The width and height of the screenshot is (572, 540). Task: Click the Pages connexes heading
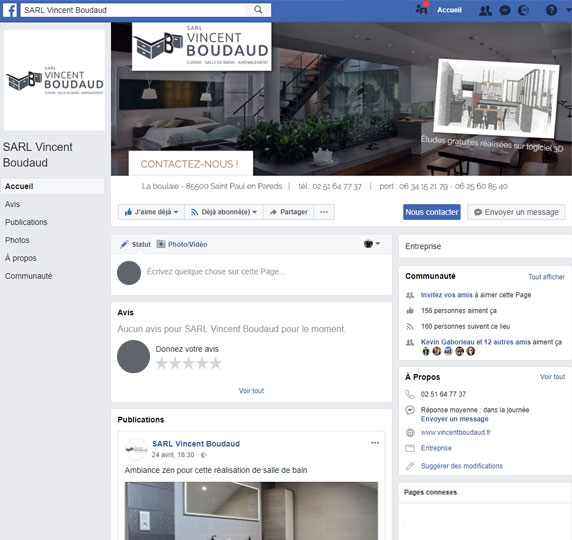[x=430, y=492]
